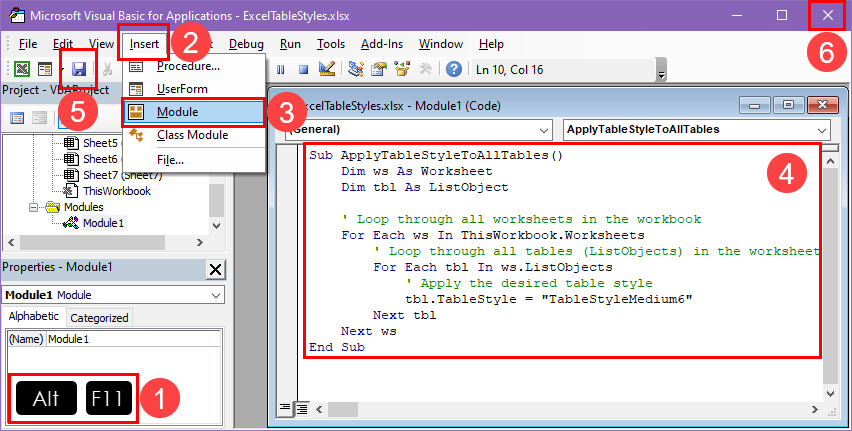Toggle Design Mode ruler-and-pencil icon
Image resolution: width=852 pixels, height=431 pixels.
tap(327, 69)
